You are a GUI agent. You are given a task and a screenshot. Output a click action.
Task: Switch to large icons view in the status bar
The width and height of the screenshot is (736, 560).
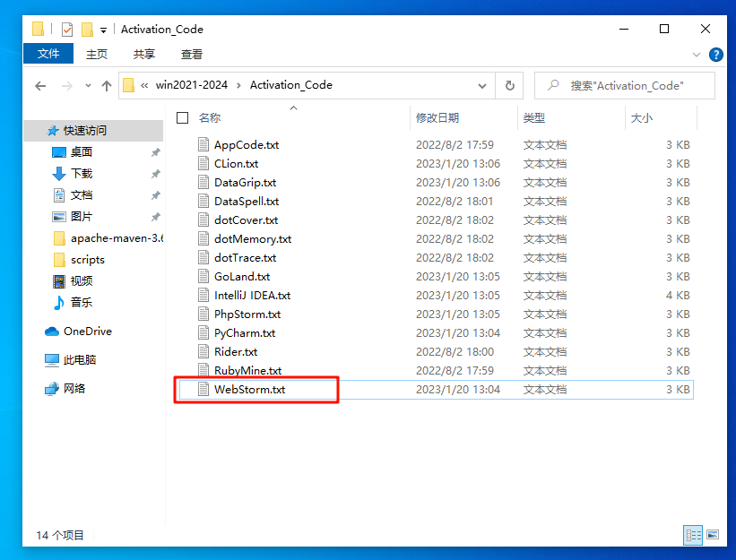click(x=713, y=535)
